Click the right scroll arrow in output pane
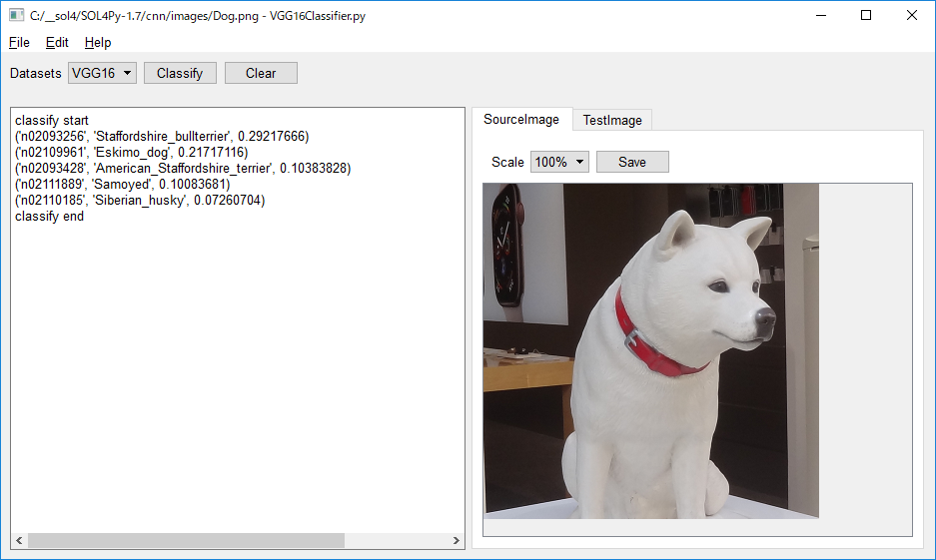 (x=457, y=540)
